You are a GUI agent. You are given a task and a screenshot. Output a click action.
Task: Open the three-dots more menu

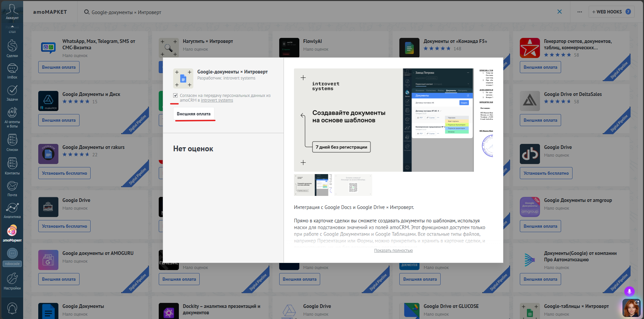click(x=580, y=12)
